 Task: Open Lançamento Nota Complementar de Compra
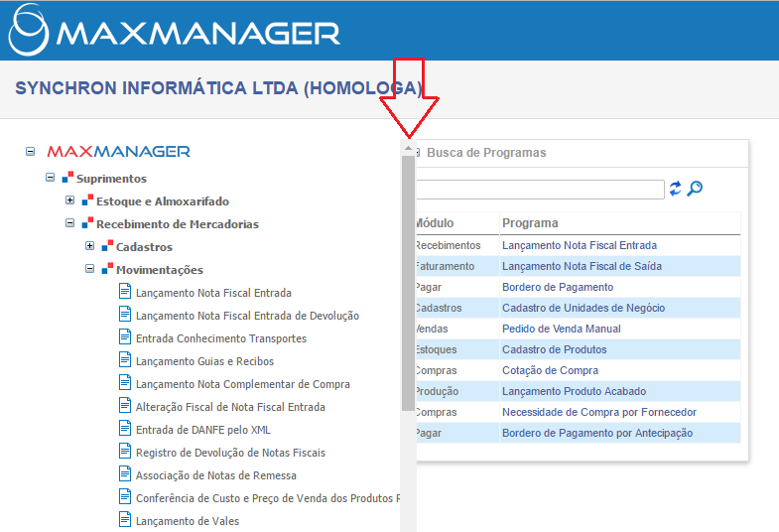(x=243, y=384)
